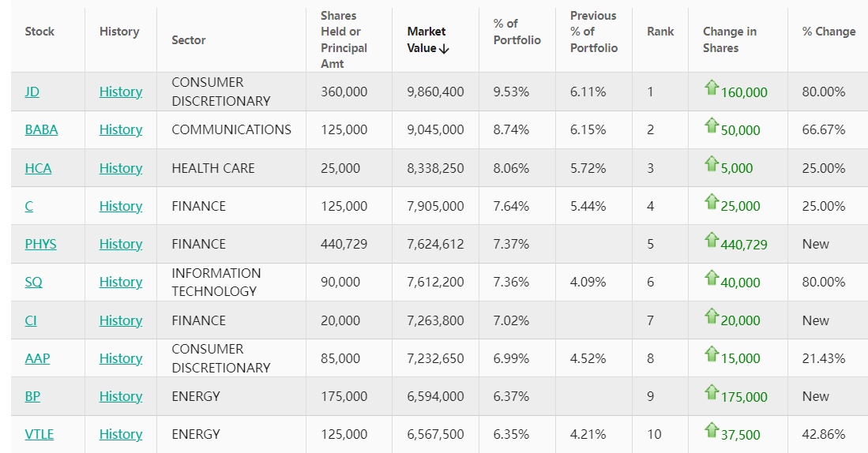
Task: Sort by Market Value column header
Action: [x=426, y=39]
